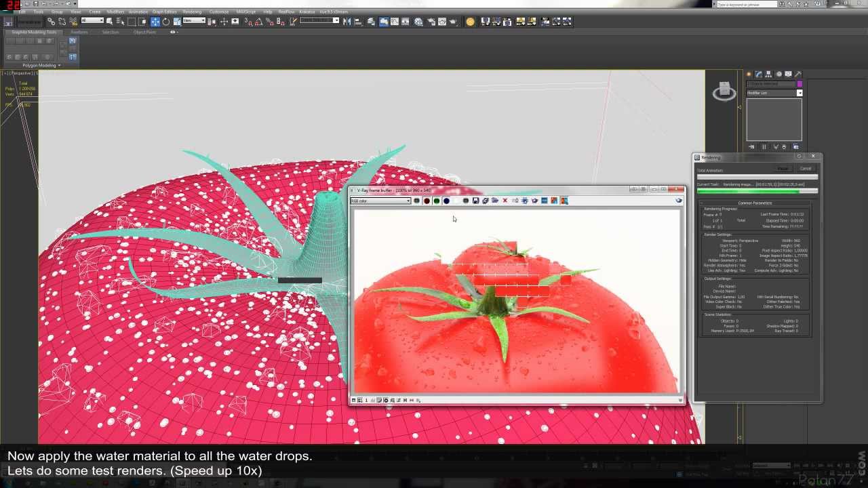The image size is (868, 488).
Task: Toggle Percent Snap
Action: 270,22
